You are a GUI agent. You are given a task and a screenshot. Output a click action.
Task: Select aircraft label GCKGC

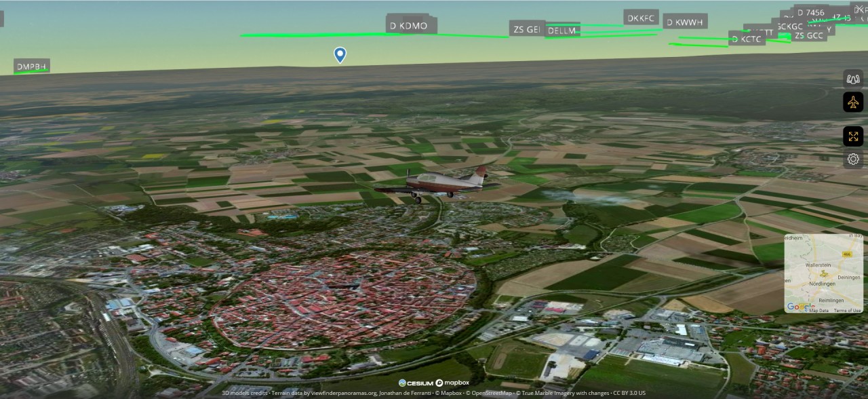pos(789,26)
